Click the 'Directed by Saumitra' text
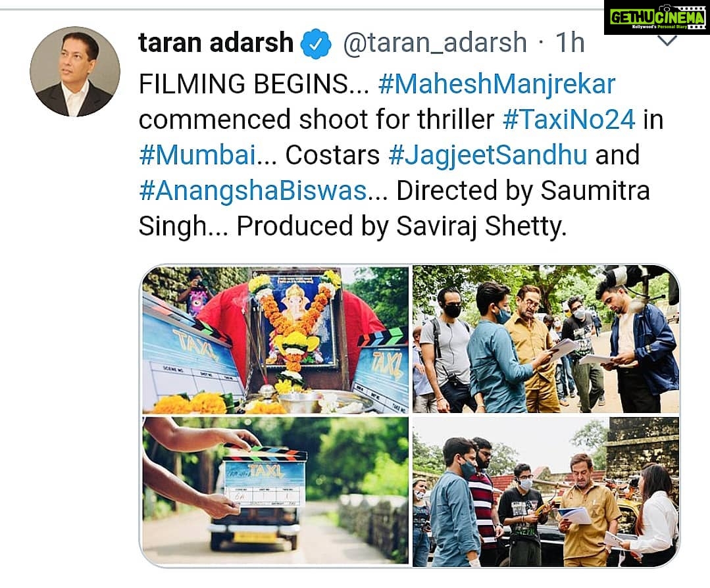The height and width of the screenshot is (588, 710). coord(523,191)
